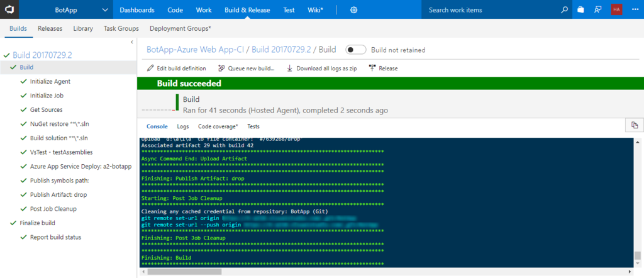Open the more options ellipsis menu
This screenshot has width=644, height=278.
pyautogui.click(x=635, y=10)
